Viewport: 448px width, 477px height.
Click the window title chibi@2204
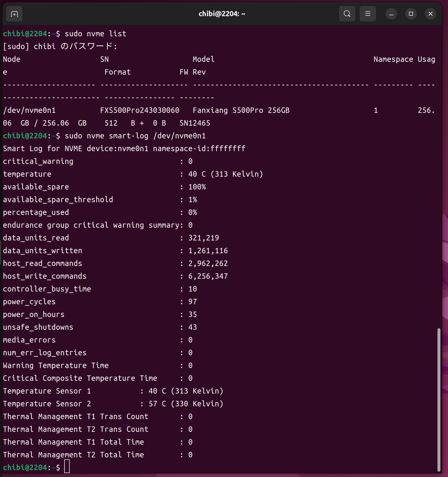(x=222, y=14)
